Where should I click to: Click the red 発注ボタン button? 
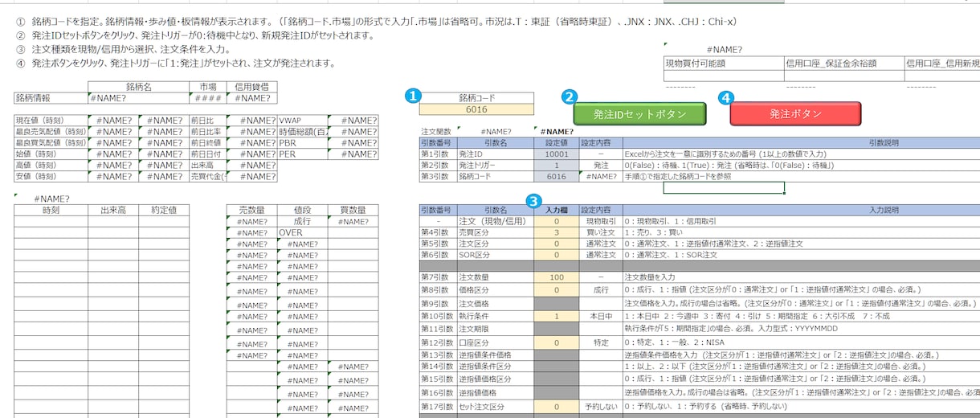(x=795, y=114)
